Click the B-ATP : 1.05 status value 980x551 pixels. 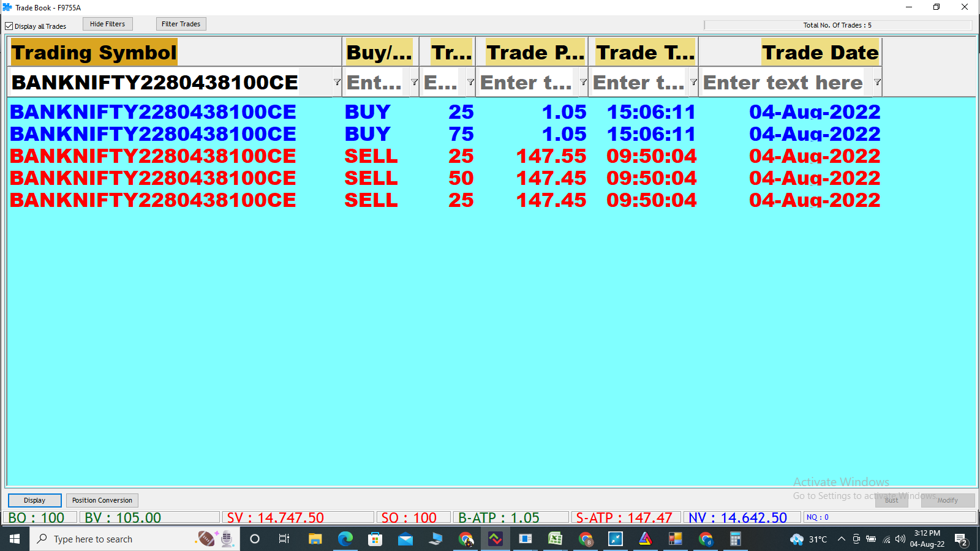(511, 517)
